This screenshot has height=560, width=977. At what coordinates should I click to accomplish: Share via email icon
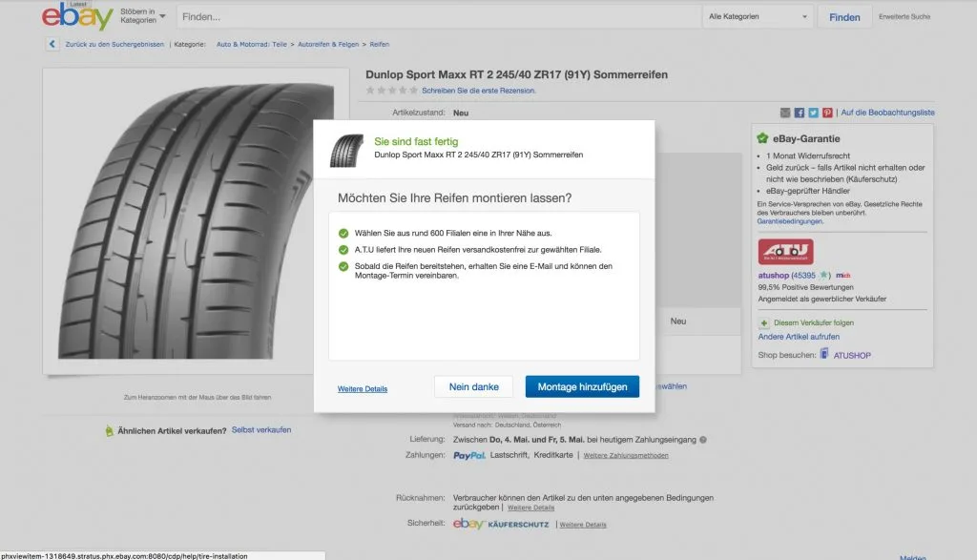tap(785, 113)
